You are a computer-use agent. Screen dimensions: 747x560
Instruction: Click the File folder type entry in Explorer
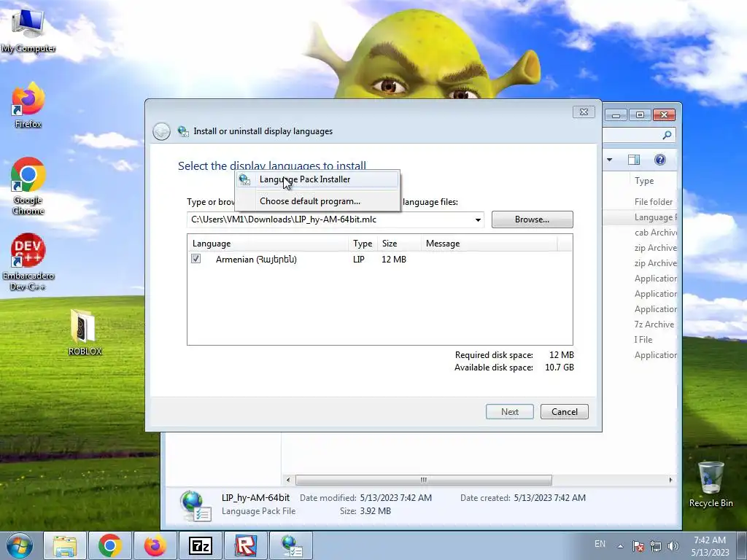point(654,202)
